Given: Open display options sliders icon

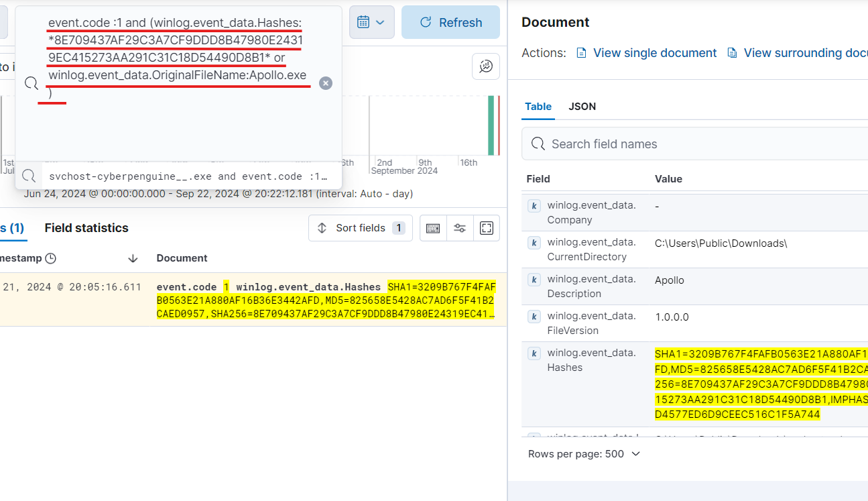Looking at the screenshot, I should (460, 228).
